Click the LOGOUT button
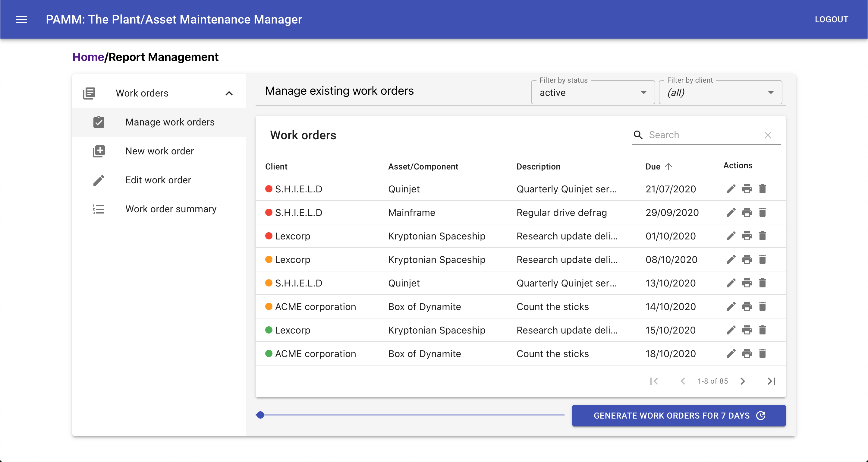This screenshot has width=868, height=462. point(831,19)
